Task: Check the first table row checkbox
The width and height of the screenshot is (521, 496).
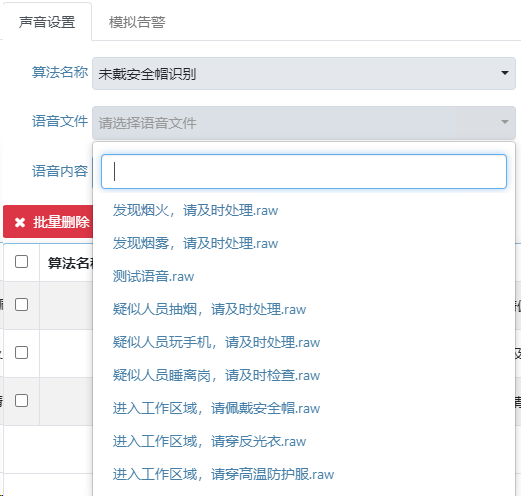Action: 21,305
